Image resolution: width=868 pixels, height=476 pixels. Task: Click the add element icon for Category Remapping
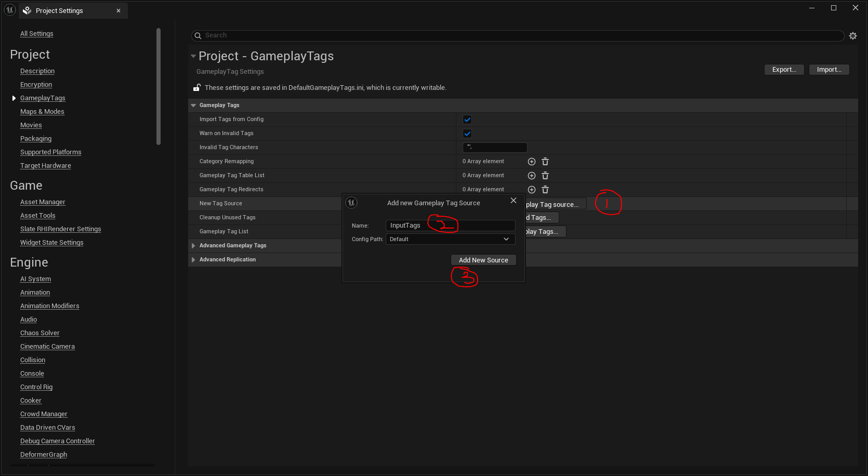531,161
